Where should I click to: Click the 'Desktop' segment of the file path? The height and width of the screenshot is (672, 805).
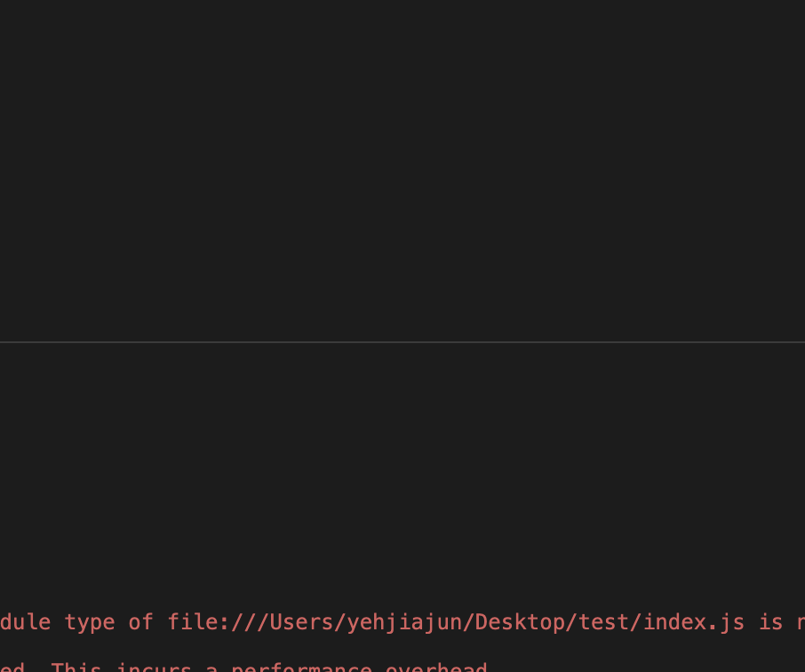pos(520,622)
